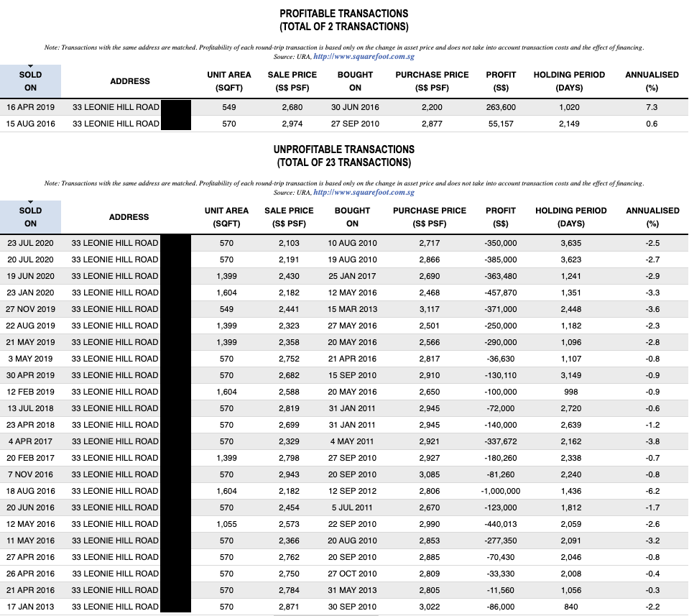Click sort arrow above SOLD ON in profitable table
Viewport: 689px width, 616px height.
30,65
